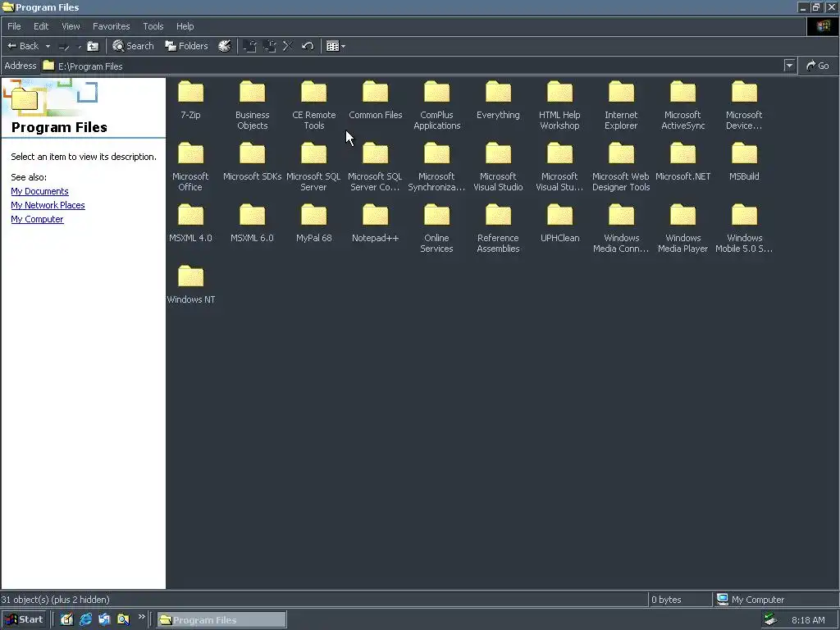The height and width of the screenshot is (630, 840).
Task: Click the 8:18 AM taskbar clock
Action: click(808, 620)
